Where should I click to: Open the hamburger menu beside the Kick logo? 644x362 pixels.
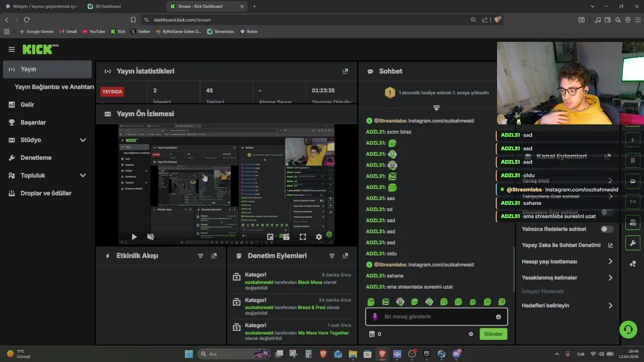tap(12, 49)
